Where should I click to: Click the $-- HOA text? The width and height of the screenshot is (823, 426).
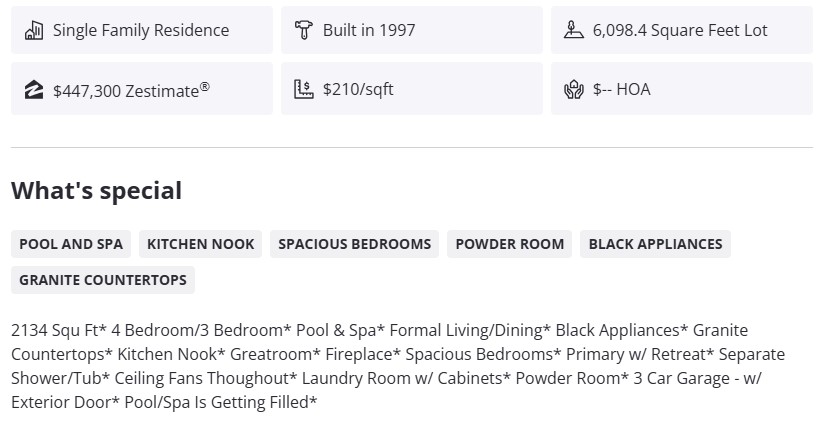pyautogui.click(x=621, y=90)
